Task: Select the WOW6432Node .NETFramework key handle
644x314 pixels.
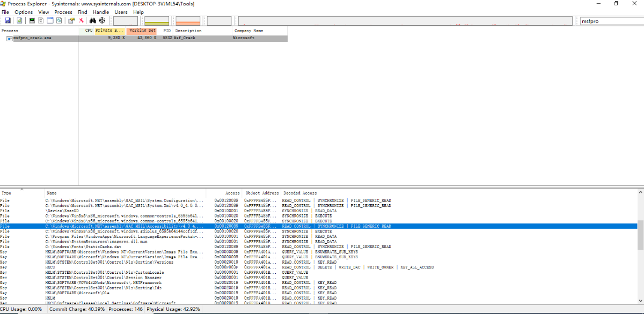Action: 318,282
